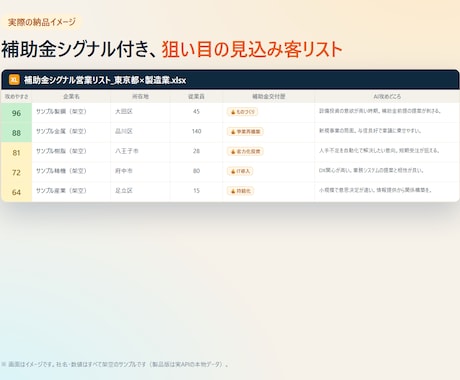Select the yellow score cell 81

click(16, 153)
